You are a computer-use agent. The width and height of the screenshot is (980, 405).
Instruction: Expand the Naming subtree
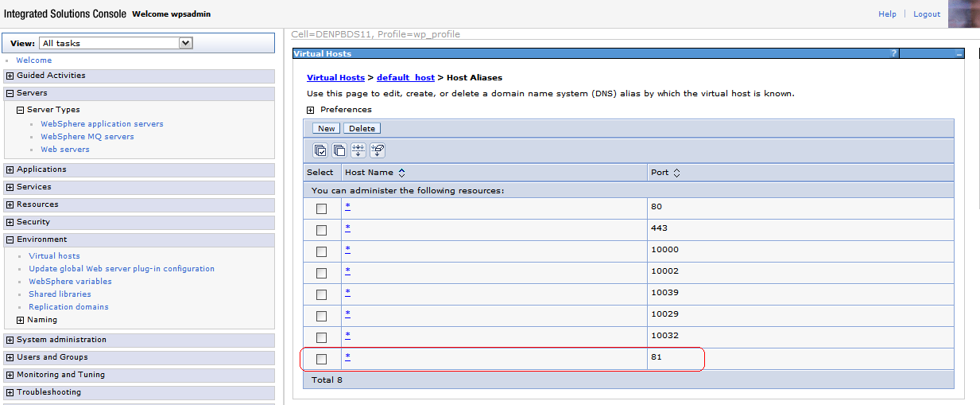click(x=21, y=320)
